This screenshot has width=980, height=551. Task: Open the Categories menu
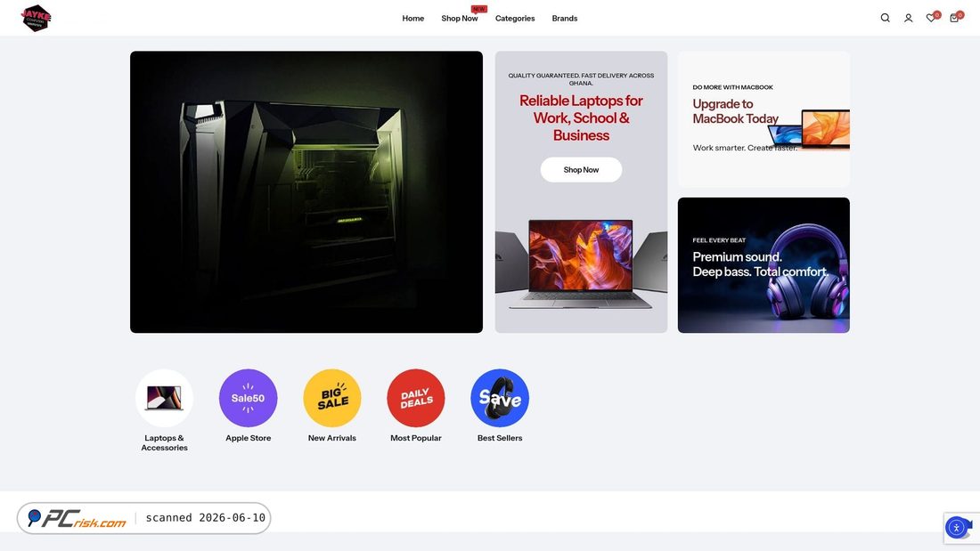[515, 18]
